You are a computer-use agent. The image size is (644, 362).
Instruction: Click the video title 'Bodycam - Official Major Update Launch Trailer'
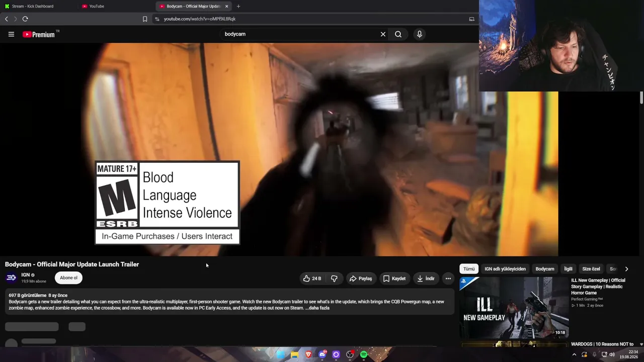72,264
